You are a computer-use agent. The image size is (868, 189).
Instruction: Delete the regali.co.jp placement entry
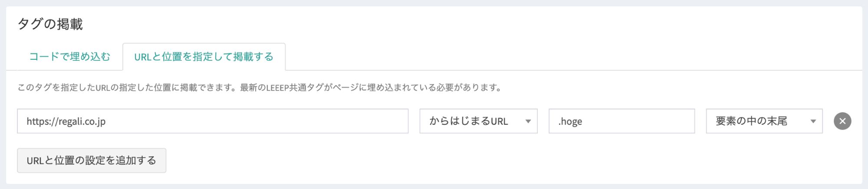842,121
